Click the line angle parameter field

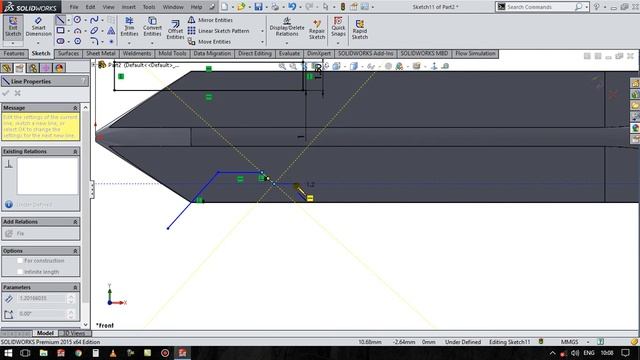pos(41,314)
